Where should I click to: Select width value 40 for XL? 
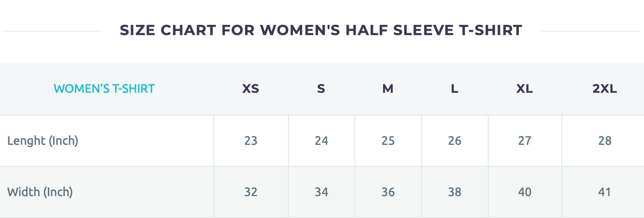pyautogui.click(x=525, y=192)
